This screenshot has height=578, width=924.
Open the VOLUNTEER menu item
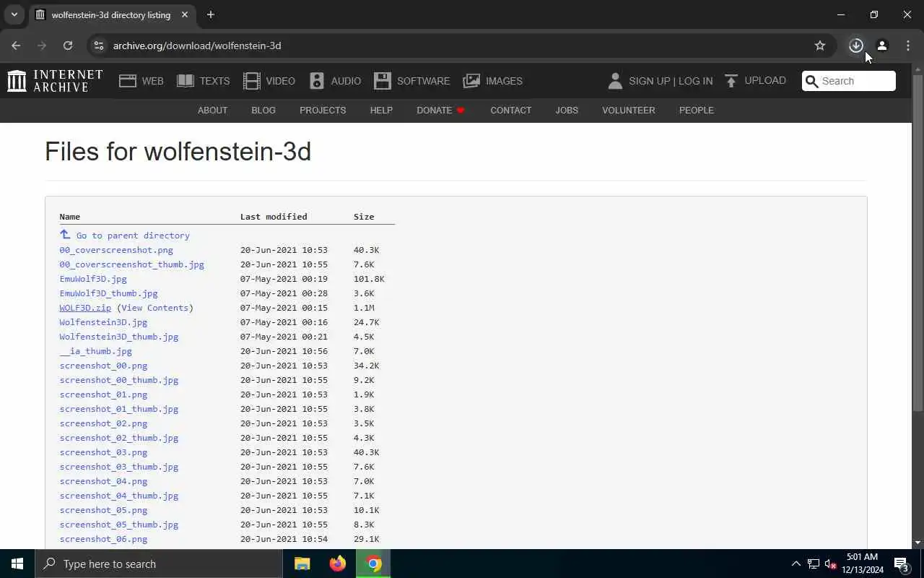click(x=629, y=110)
